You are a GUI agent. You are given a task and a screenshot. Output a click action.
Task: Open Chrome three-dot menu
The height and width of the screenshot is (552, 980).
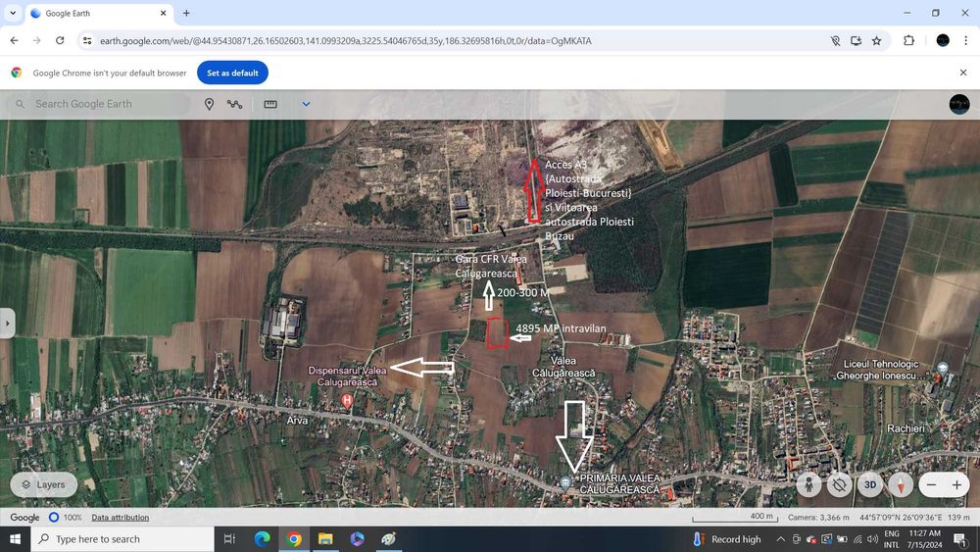965,40
